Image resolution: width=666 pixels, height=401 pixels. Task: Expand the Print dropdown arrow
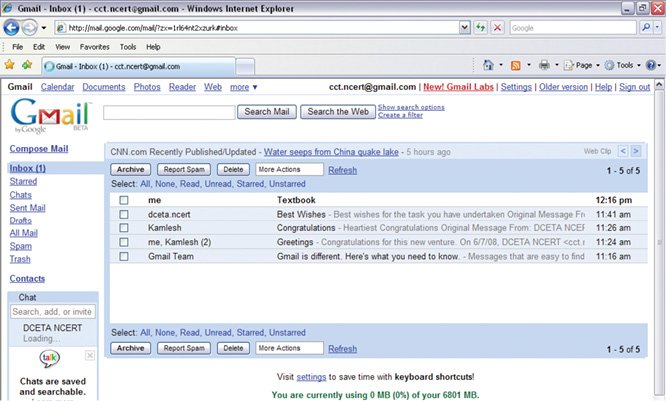coord(556,65)
